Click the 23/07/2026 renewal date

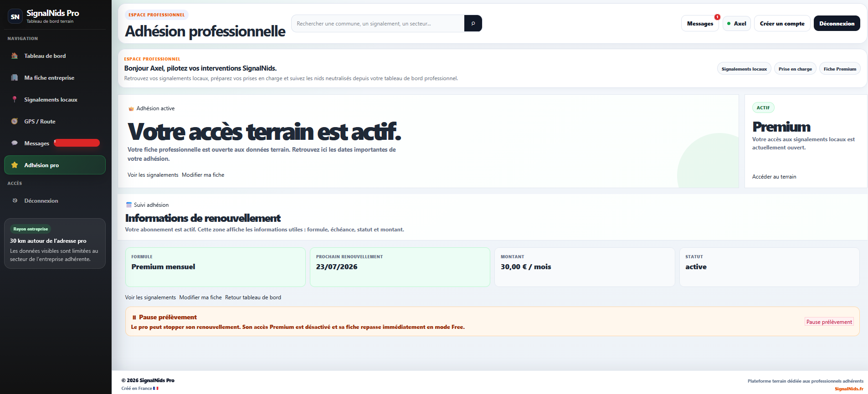click(337, 267)
